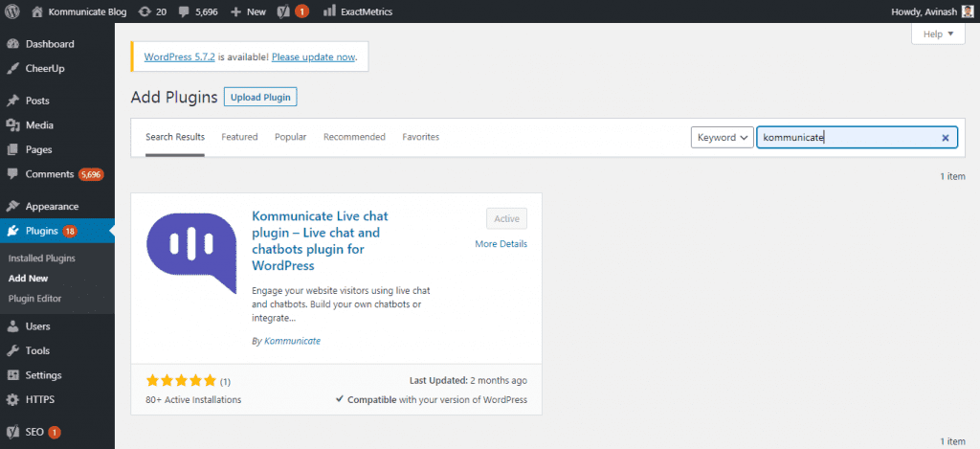Click the SEO notification badge in sidebar
980x449 pixels.
click(55, 432)
